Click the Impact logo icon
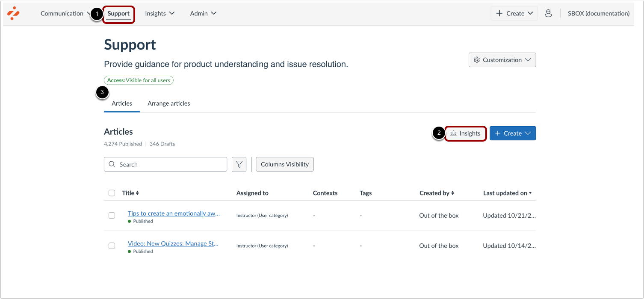The width and height of the screenshot is (644, 299). 14,13
